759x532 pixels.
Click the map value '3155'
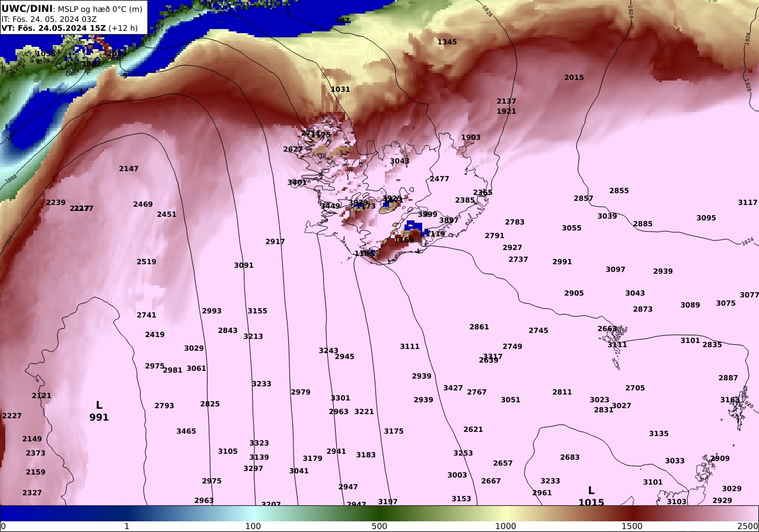[257, 311]
